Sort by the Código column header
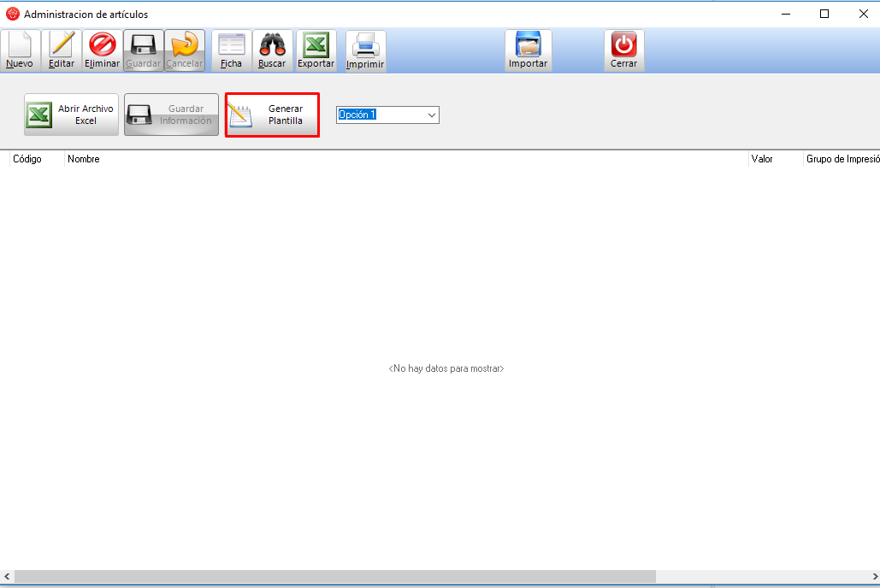The height and width of the screenshot is (588, 880). point(27,159)
